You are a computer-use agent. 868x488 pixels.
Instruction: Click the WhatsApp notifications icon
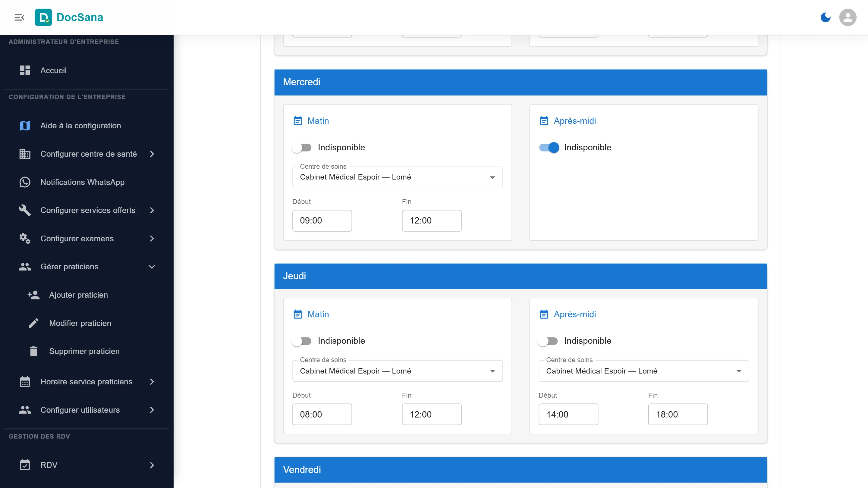25,182
